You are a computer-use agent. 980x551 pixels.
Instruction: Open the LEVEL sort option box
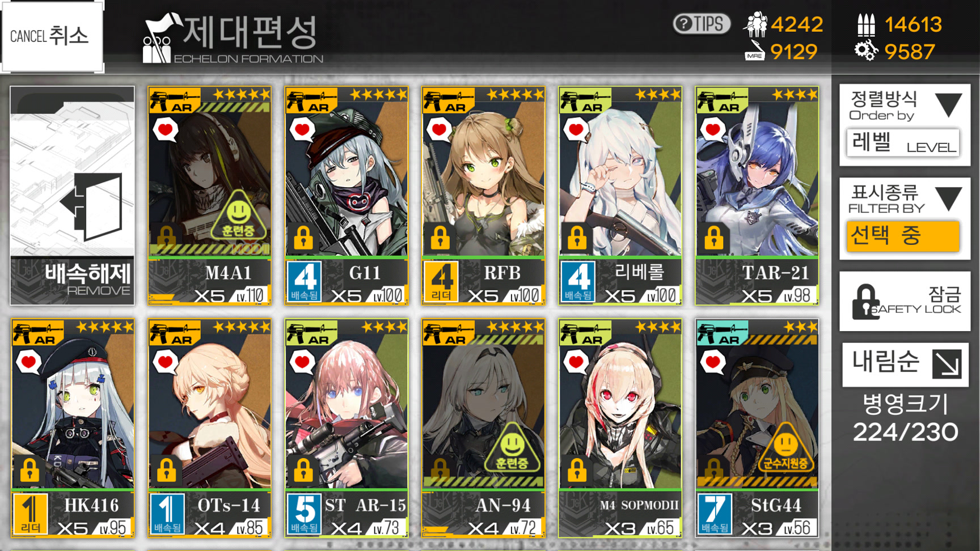[x=903, y=143]
